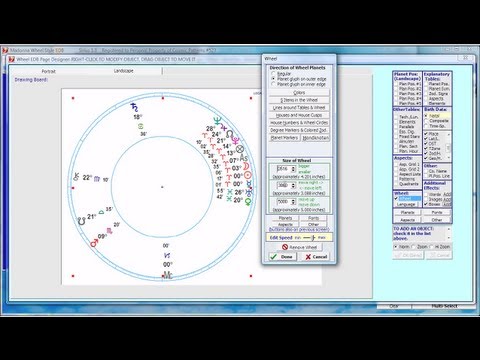Click the Sun glyph on the wheel
Image resolution: width=480 pixels, height=360 pixels.
[x=248, y=175]
